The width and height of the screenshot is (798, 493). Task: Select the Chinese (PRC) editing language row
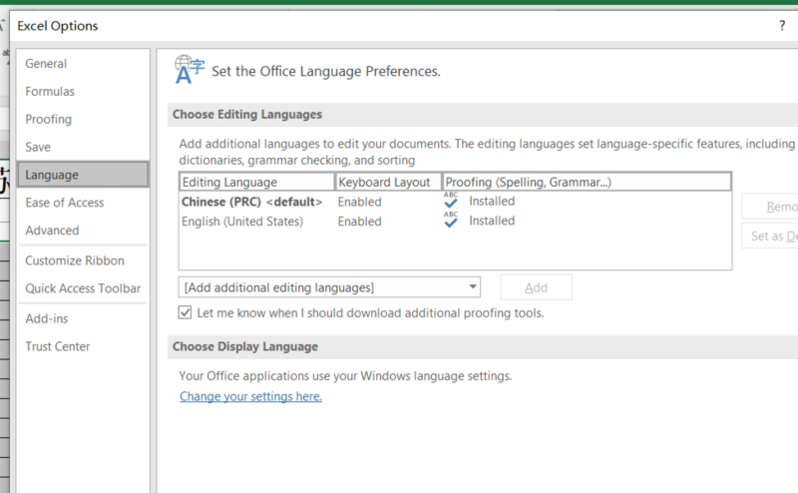tap(252, 202)
